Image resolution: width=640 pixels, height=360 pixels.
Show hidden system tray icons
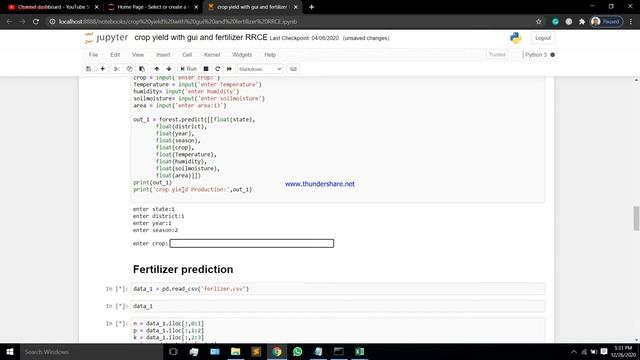click(574, 351)
